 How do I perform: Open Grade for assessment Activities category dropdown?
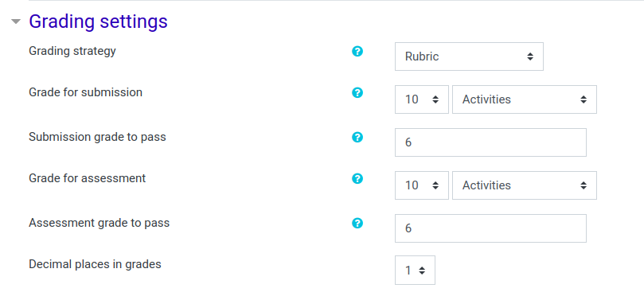(x=524, y=185)
